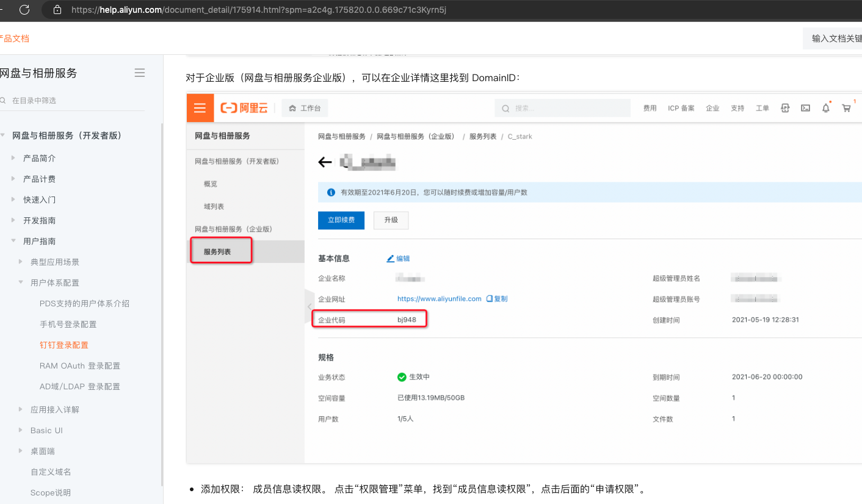Click the help.aliyun.com URL in the address bar
The width and height of the screenshot is (862, 504).
(x=259, y=10)
